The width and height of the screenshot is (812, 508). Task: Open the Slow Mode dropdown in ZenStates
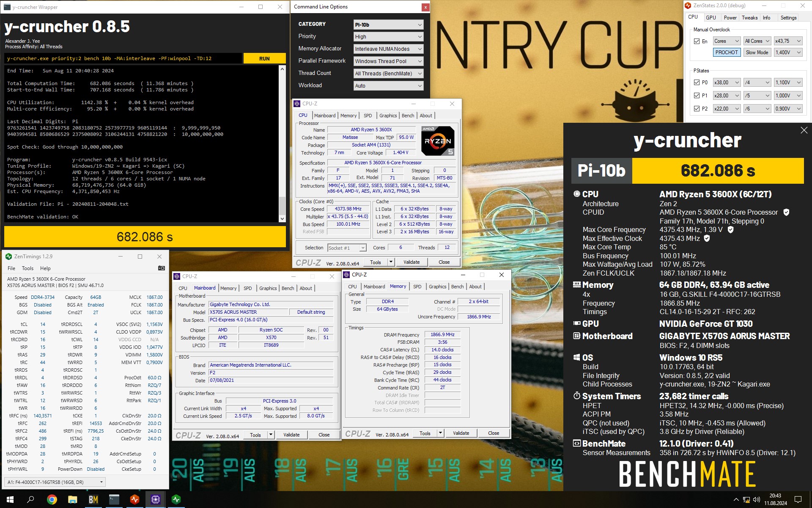click(x=757, y=52)
